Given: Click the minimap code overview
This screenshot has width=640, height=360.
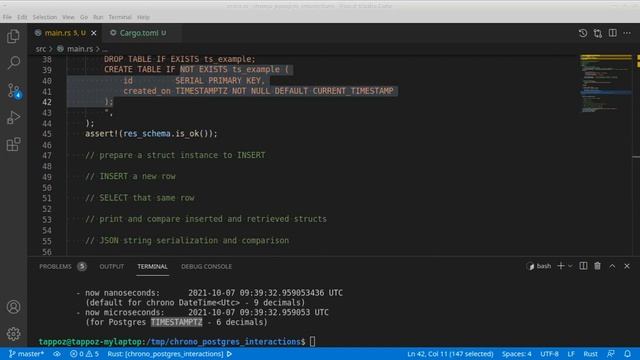Looking at the screenshot, I should (606, 84).
